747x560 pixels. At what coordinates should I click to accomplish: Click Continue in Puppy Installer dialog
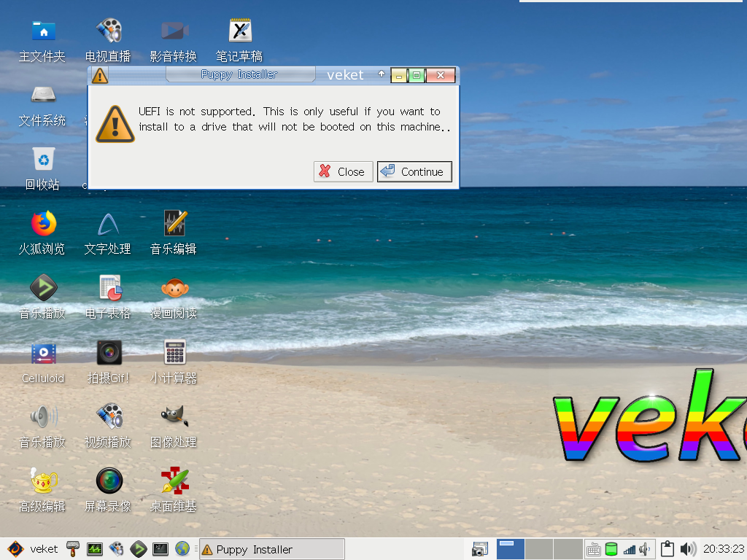coord(414,171)
